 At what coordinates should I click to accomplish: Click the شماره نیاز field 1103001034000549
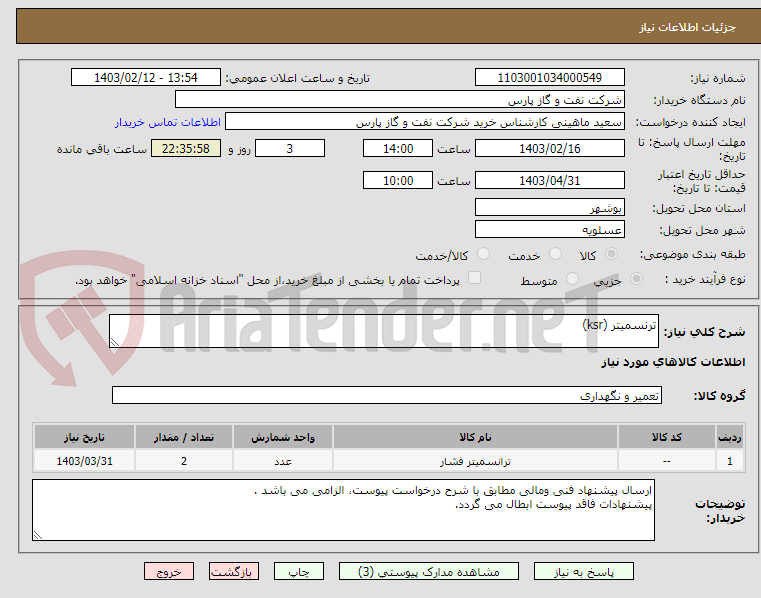[x=550, y=77]
